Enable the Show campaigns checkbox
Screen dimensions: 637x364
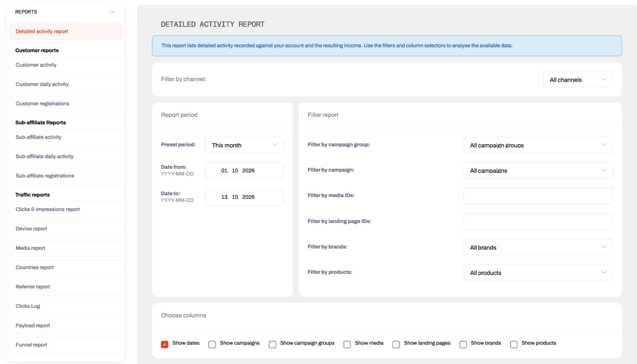(212, 344)
